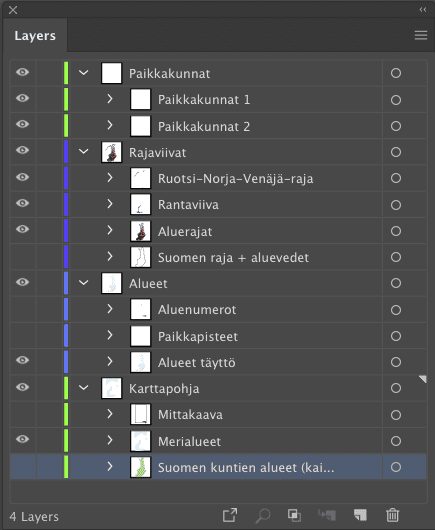
Task: Hide the Paikkakunnat 1 layer
Action: click(22, 98)
